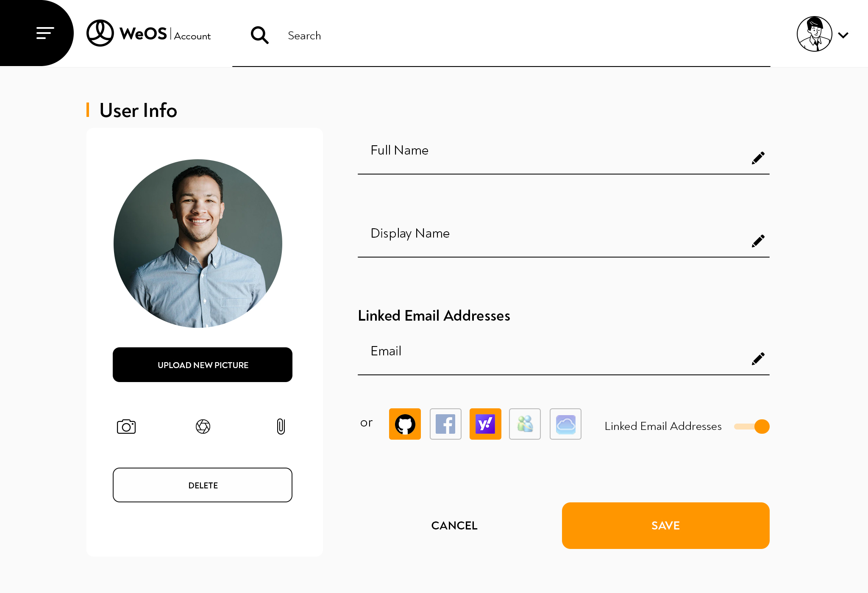Viewport: 868px width, 593px height.
Task: Edit Display Name with the pencil icon
Action: (x=758, y=241)
